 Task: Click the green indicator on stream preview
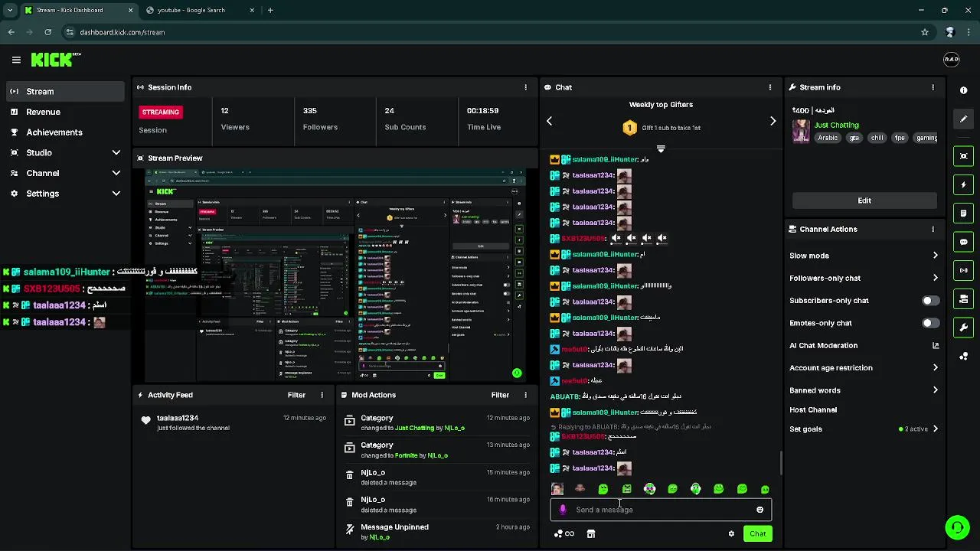click(517, 373)
